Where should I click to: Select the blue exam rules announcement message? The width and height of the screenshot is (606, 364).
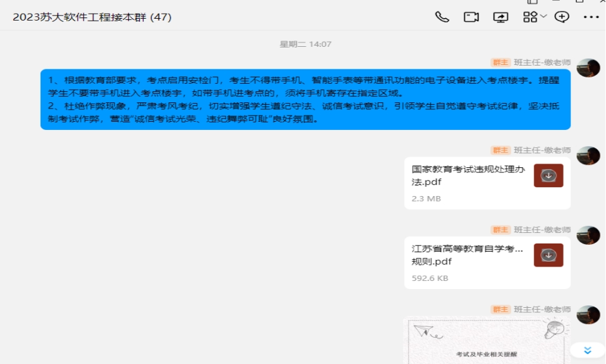point(305,99)
